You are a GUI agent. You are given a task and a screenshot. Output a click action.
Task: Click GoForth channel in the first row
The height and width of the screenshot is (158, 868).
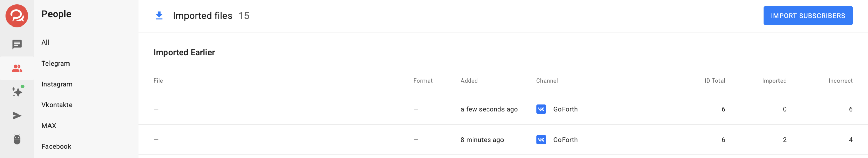(x=565, y=109)
